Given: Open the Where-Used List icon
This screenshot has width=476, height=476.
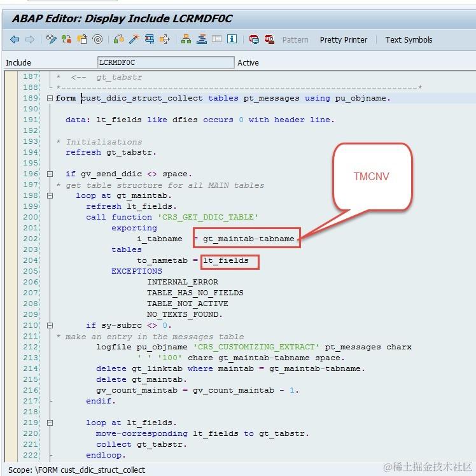Looking at the screenshot, I should pyautogui.click(x=165, y=39).
